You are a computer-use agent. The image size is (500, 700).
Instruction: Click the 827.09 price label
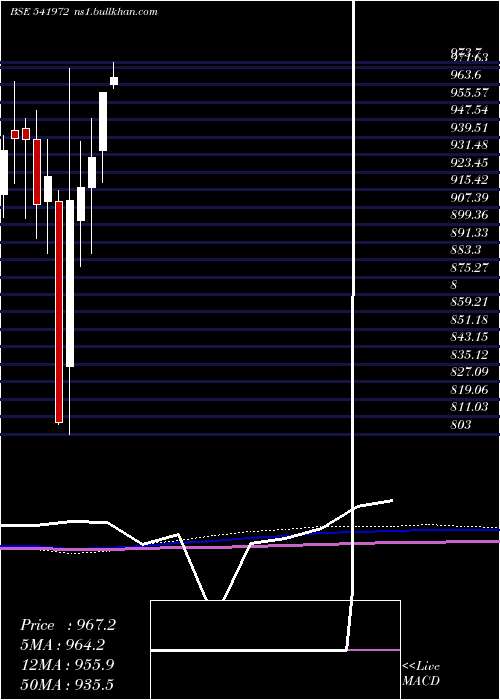pyautogui.click(x=469, y=372)
